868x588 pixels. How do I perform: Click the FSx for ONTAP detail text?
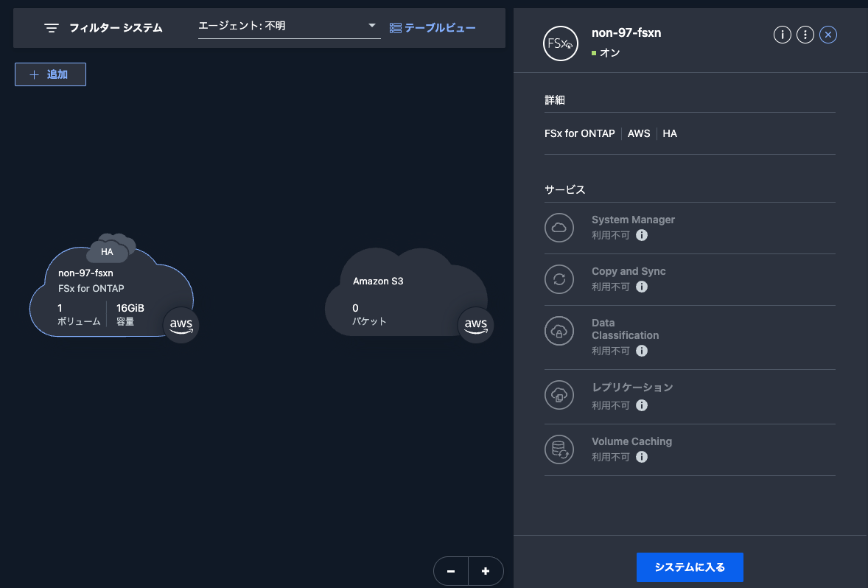(x=580, y=133)
